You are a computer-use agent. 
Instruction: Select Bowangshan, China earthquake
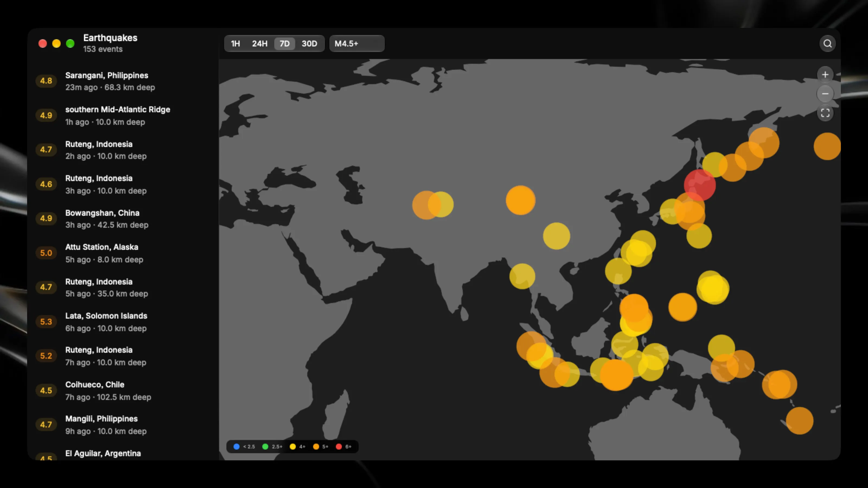click(x=123, y=219)
